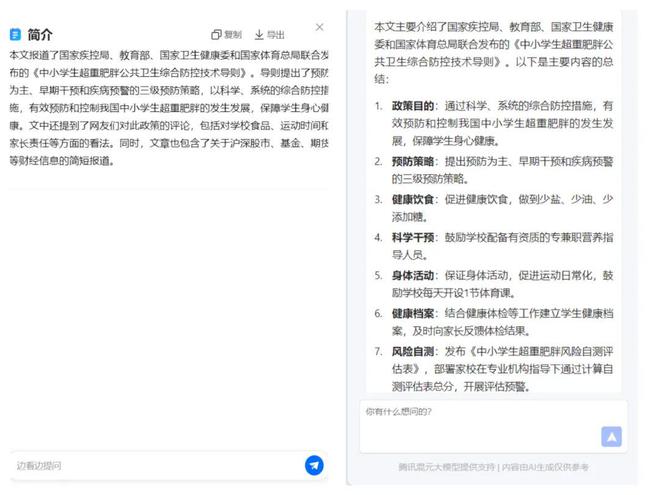Click the 简介 heading text

40,35
